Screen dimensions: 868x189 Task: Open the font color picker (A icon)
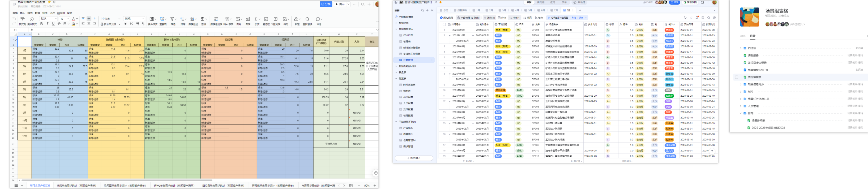[73, 19]
